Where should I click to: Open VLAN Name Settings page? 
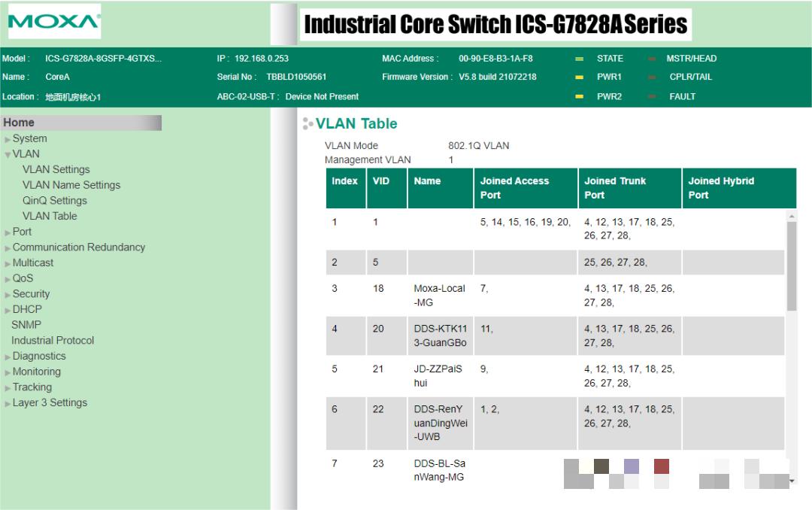pos(71,185)
